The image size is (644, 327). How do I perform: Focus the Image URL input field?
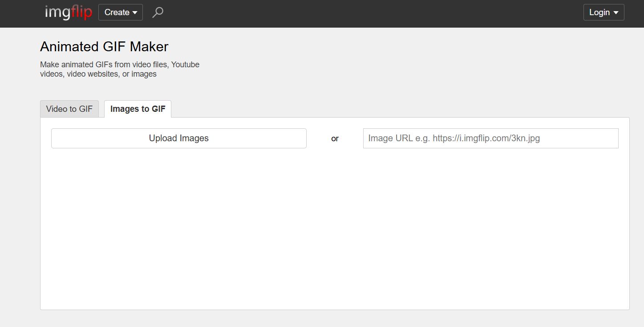click(491, 138)
